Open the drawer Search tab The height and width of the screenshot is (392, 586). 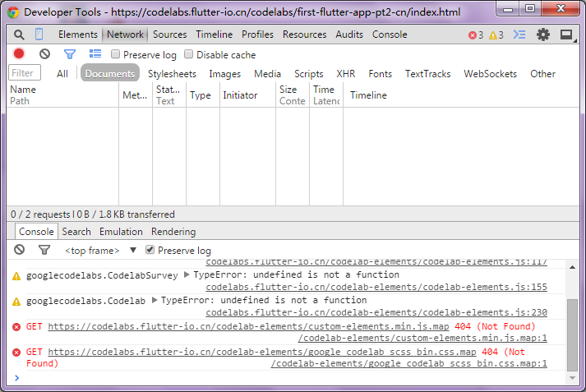(76, 232)
